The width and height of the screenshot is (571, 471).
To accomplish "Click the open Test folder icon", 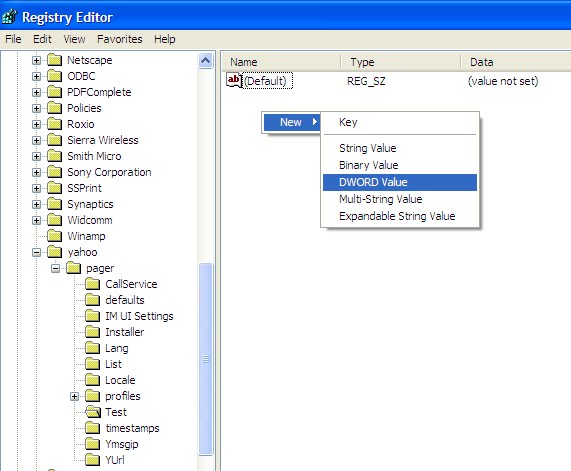I will [x=93, y=412].
